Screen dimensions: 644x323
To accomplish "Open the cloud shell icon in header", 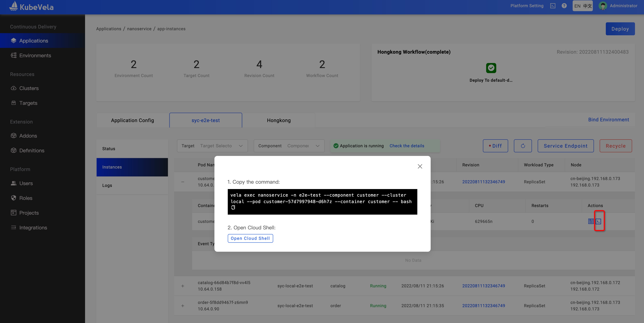I will click(x=553, y=6).
